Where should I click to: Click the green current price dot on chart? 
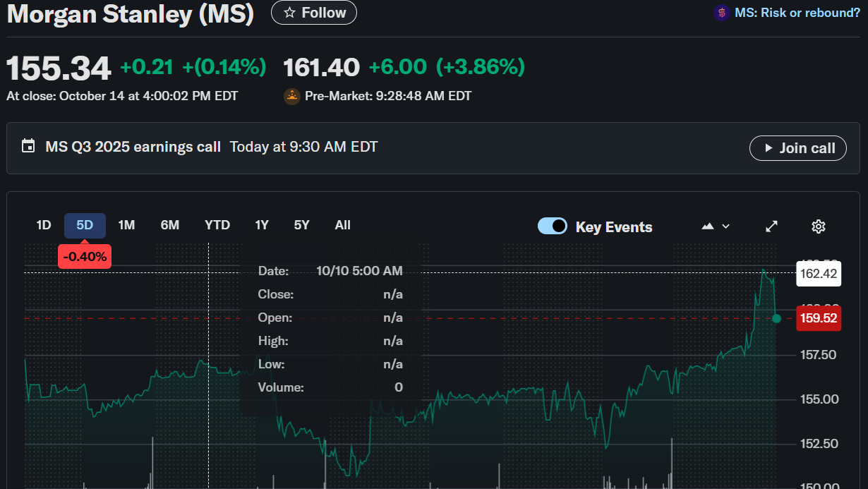[776, 318]
